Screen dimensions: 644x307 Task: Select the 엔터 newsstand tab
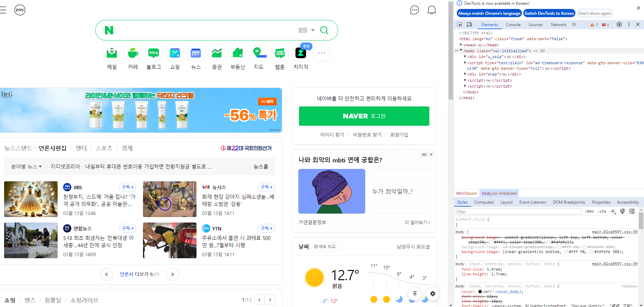81,148
